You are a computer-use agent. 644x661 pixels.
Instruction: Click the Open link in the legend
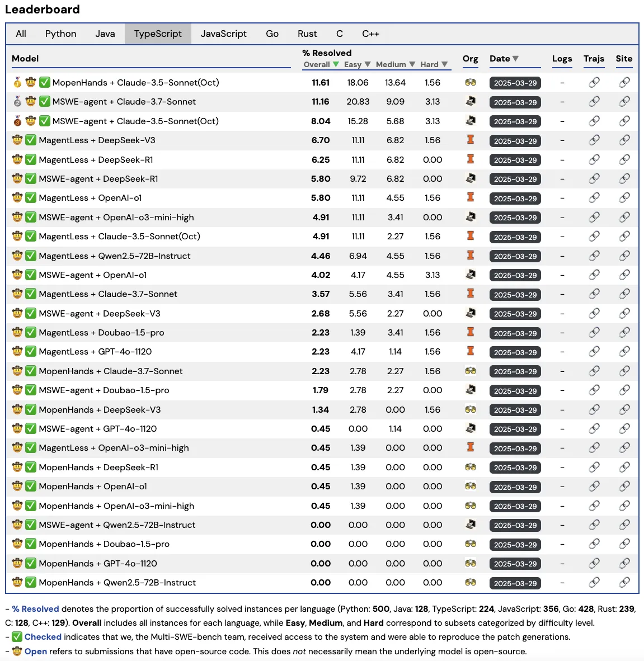(x=36, y=651)
